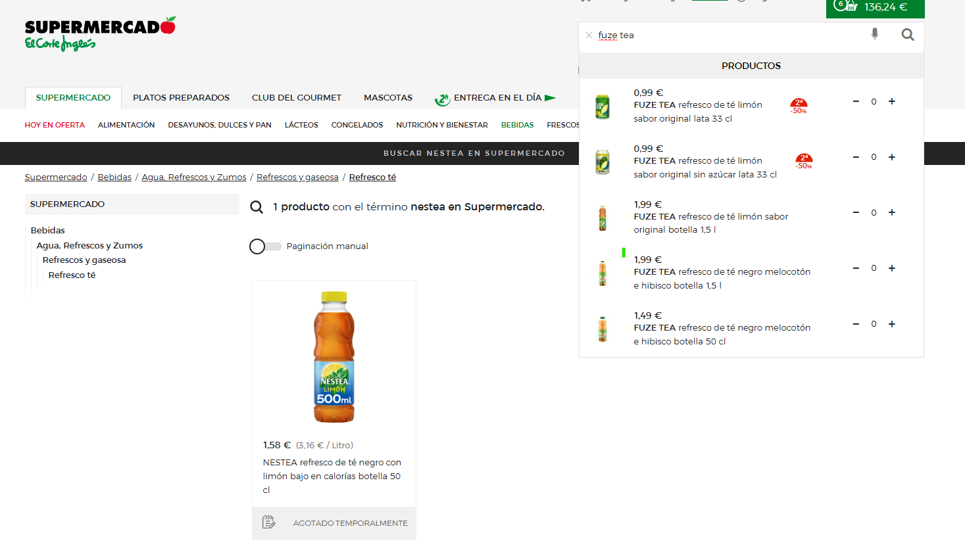This screenshot has height=560, width=965.
Task: Click the notepad list icon on Nestea card
Action: click(x=268, y=523)
